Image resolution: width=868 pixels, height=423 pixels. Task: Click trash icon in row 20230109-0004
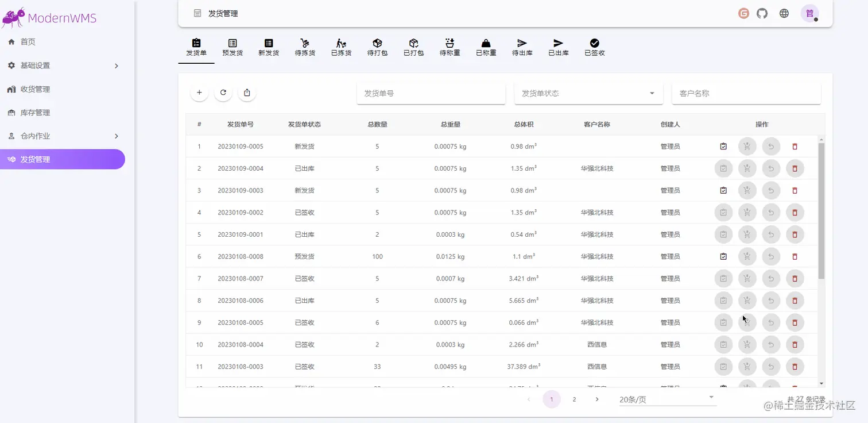click(x=795, y=168)
